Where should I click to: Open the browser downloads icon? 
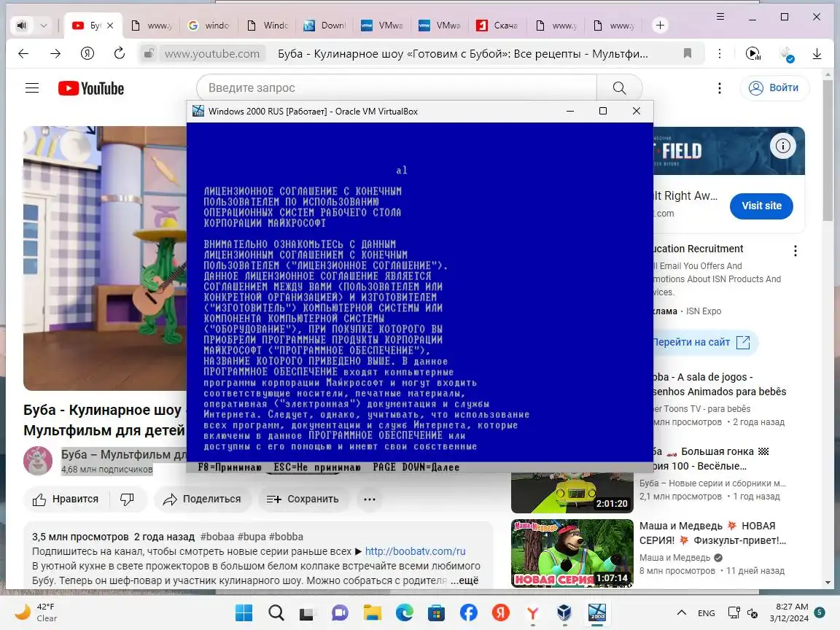817,53
